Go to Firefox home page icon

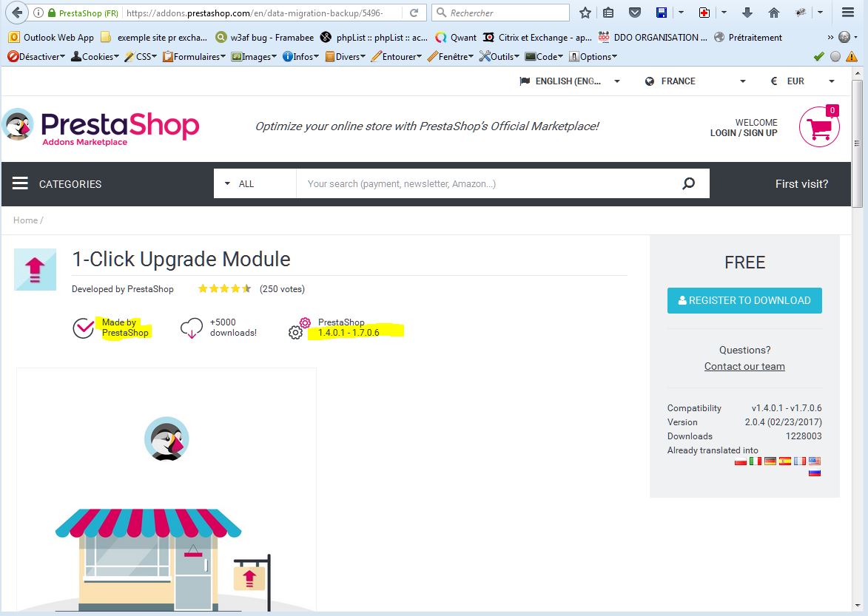774,13
